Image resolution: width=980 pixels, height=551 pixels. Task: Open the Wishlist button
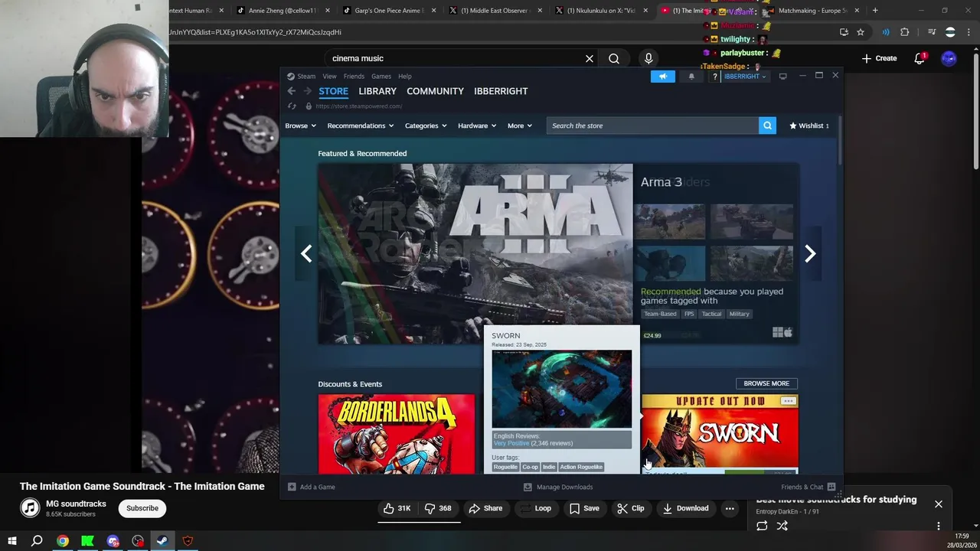click(809, 126)
